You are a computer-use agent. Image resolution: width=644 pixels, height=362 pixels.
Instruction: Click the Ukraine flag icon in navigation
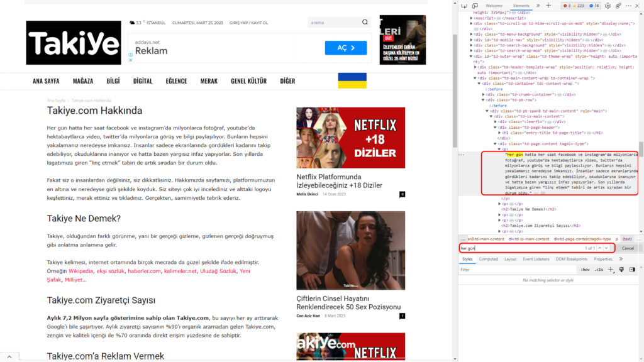pyautogui.click(x=352, y=80)
